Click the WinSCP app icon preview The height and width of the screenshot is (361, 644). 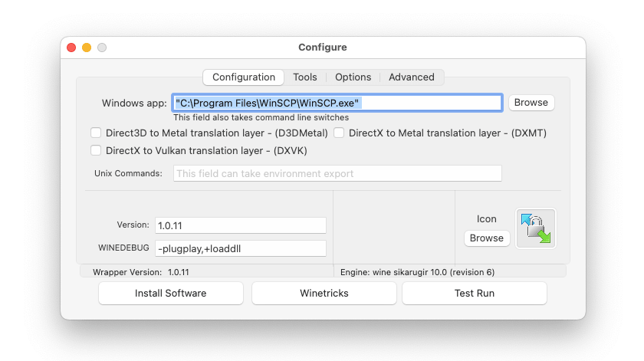(536, 228)
